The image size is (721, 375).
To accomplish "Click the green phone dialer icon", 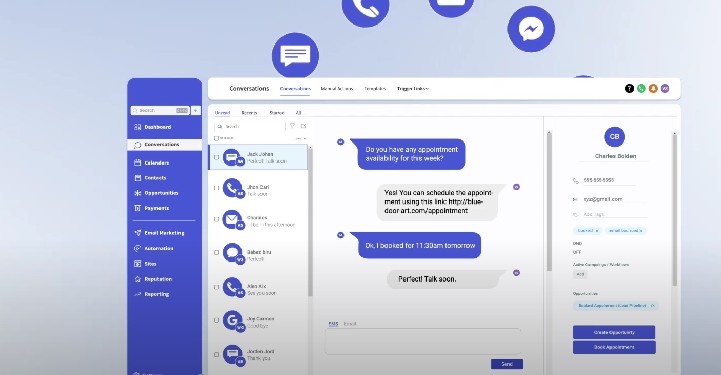I will click(x=641, y=89).
